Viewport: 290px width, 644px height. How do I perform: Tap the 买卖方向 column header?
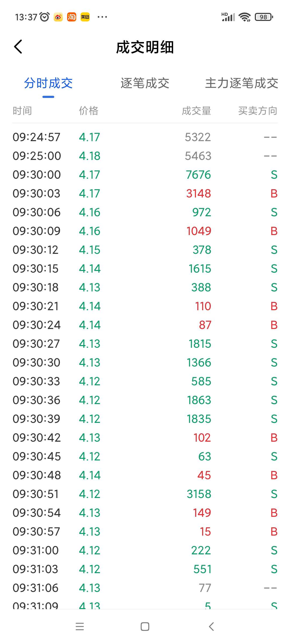tap(258, 111)
